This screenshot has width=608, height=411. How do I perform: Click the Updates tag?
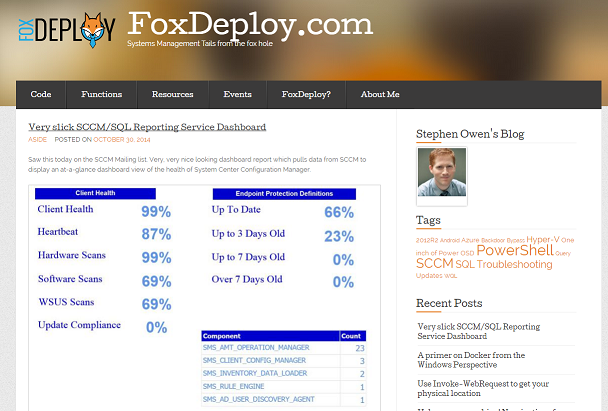click(429, 276)
